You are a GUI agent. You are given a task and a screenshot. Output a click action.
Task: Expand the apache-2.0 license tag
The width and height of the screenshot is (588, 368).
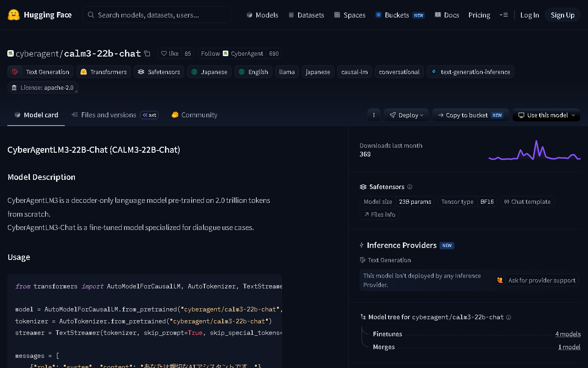(43, 87)
